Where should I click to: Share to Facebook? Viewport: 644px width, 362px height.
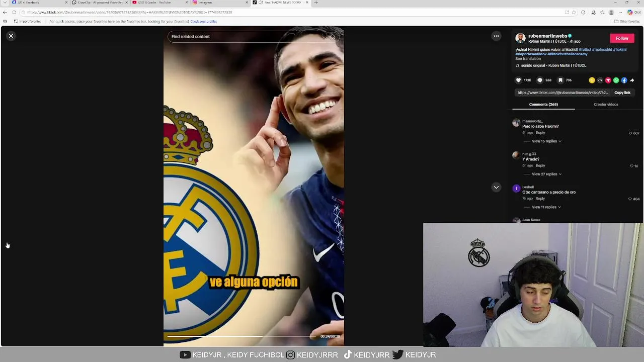coord(624,80)
